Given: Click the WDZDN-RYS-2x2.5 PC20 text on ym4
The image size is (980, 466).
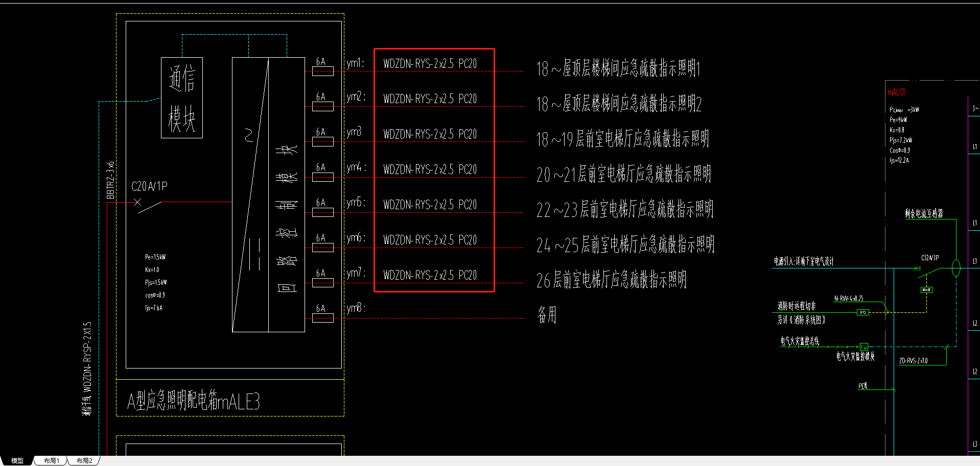Looking at the screenshot, I should point(430,169).
